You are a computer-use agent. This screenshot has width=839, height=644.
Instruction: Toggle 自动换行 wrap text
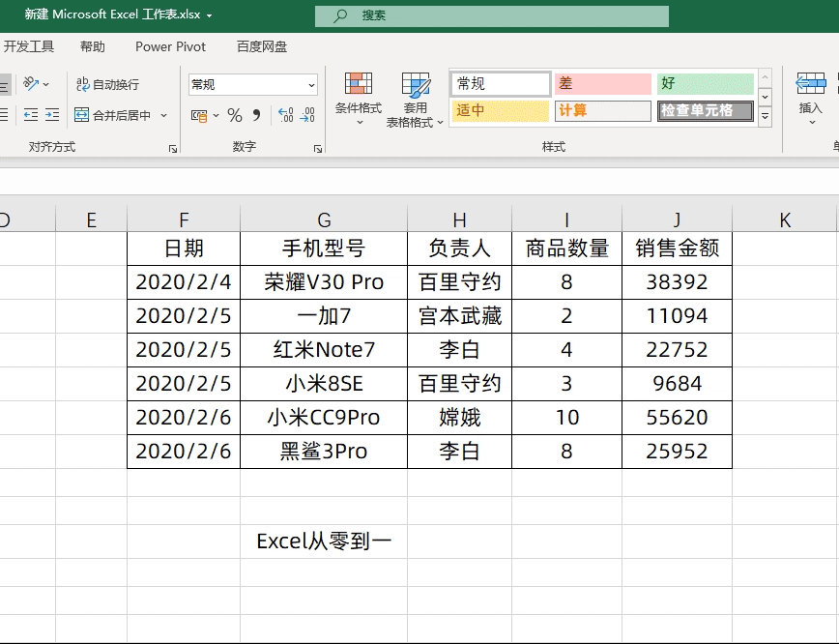click(x=107, y=85)
